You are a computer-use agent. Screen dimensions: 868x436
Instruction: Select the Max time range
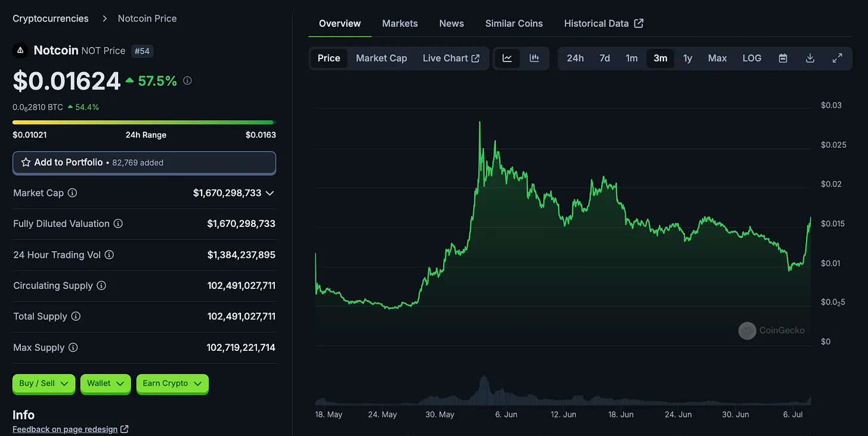pos(717,58)
